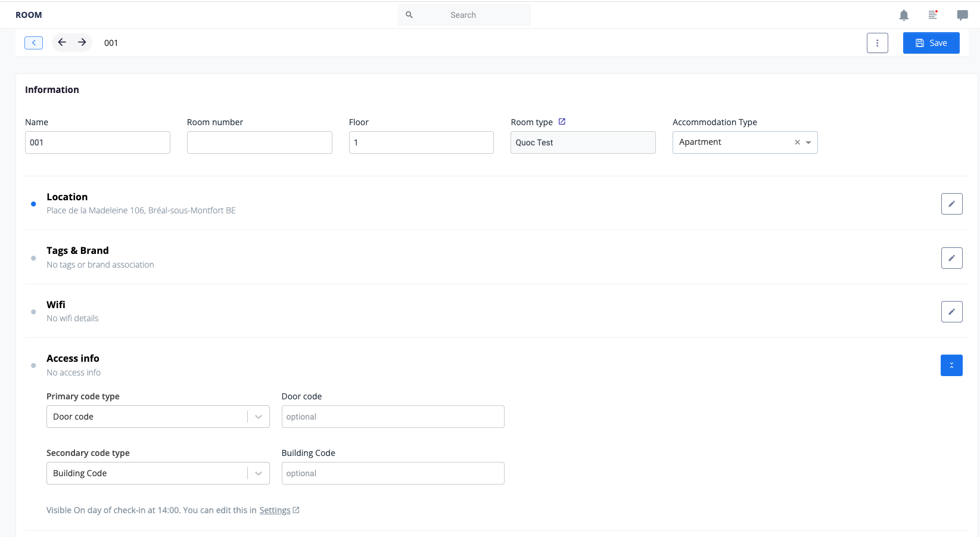Viewport: 980px width, 537px height.
Task: Focus the Room number input
Action: (x=260, y=142)
